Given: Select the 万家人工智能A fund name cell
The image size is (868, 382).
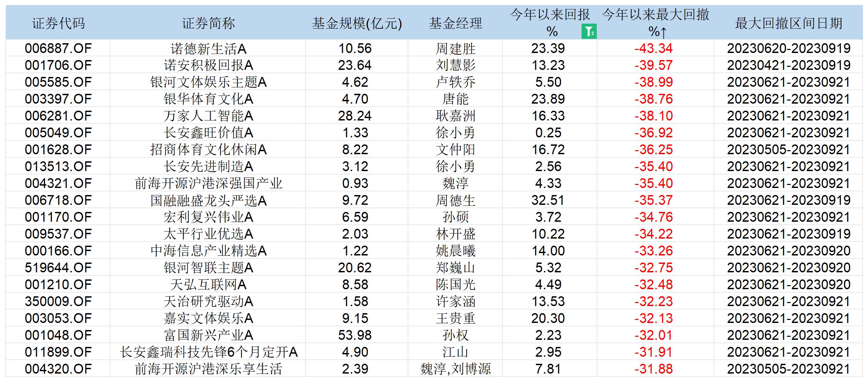Looking at the screenshot, I should (208, 116).
